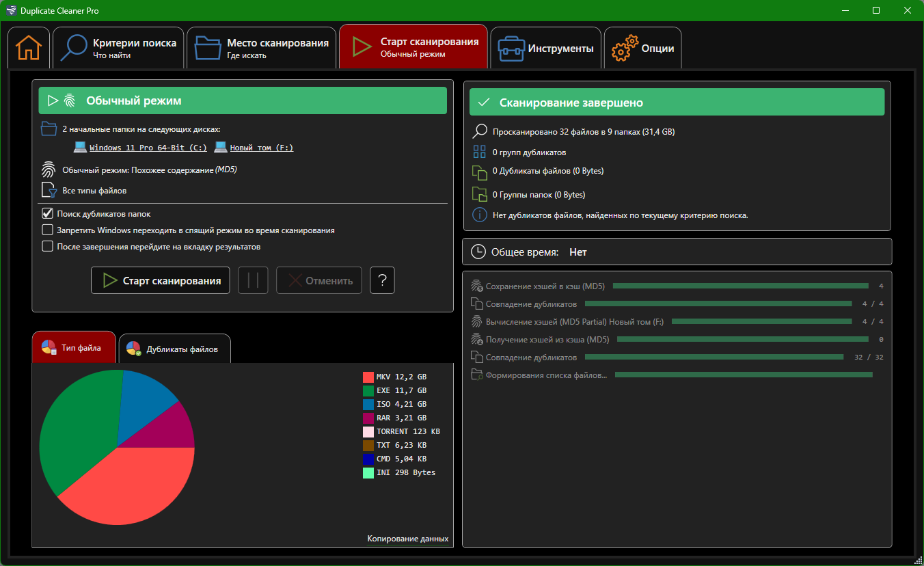The width and height of the screenshot is (924, 566).
Task: Click the magenta RAR legend swatch
Action: tap(368, 418)
